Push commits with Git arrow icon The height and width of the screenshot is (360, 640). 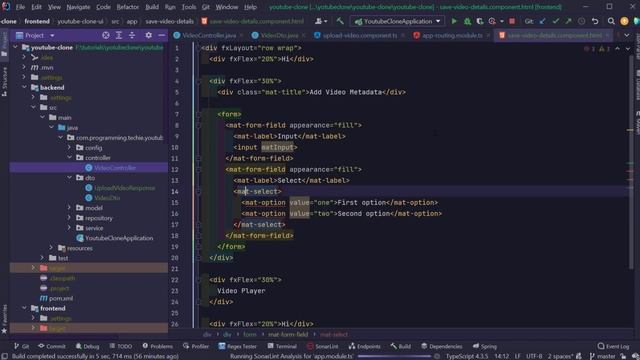tap(569, 21)
